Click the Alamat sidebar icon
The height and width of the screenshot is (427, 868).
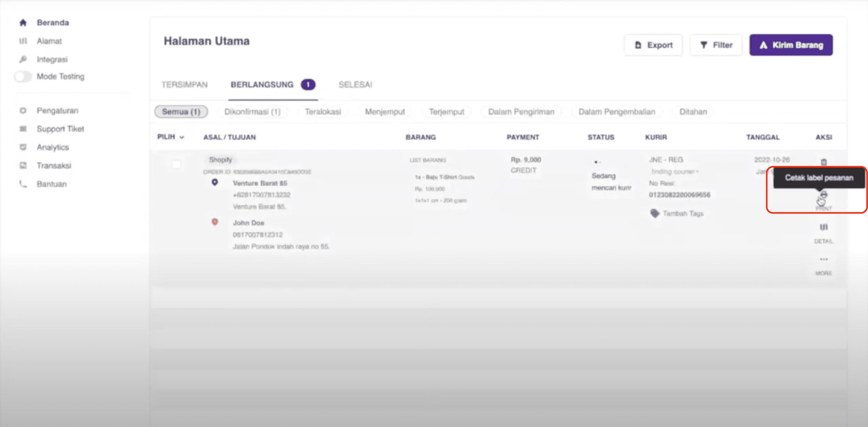pyautogui.click(x=23, y=41)
